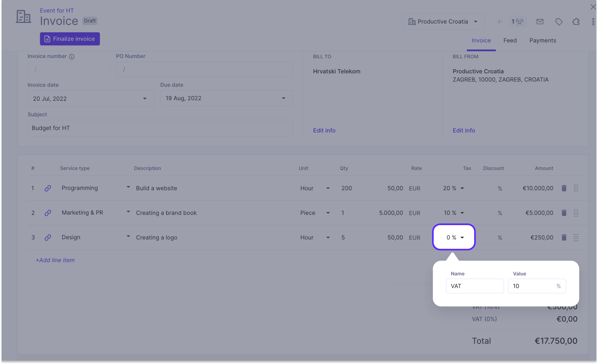Open the Productive Croatia company dropdown

point(443,22)
